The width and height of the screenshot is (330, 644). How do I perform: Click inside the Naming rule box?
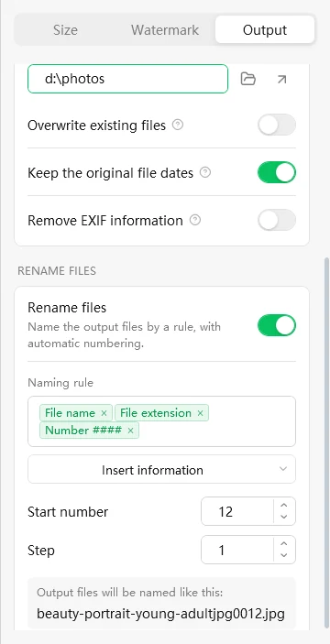pyautogui.click(x=161, y=421)
